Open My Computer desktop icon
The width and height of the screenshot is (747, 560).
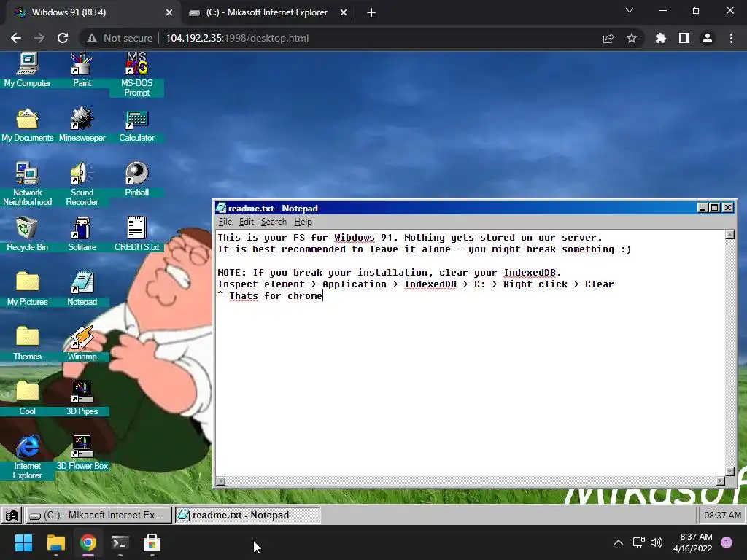[x=27, y=71]
